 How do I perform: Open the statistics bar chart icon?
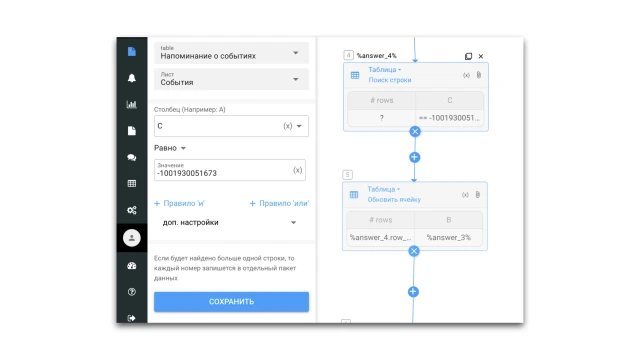(131, 104)
